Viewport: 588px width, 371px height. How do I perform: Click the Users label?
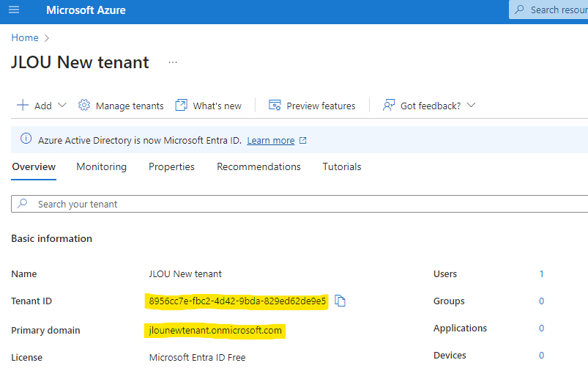[x=445, y=274]
